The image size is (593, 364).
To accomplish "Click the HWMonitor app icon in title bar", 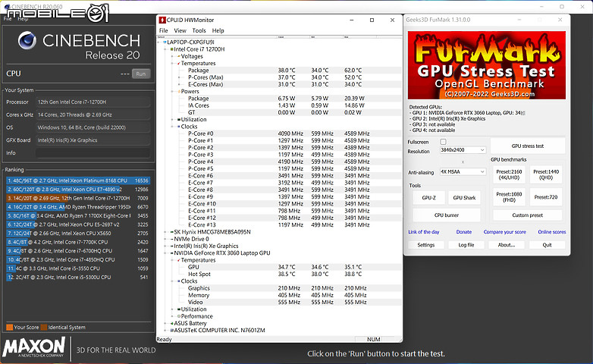I will click(x=162, y=20).
